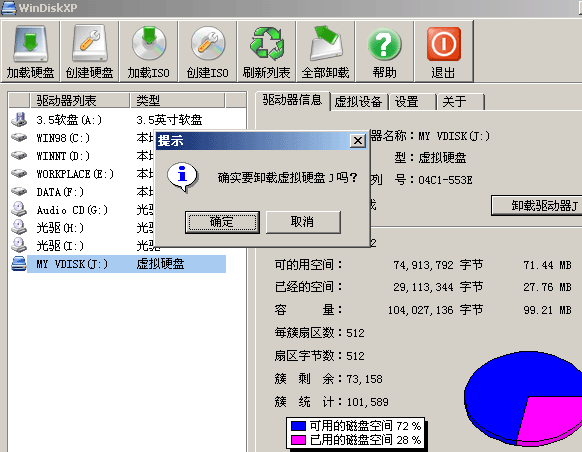Click the blue swatch for 可用的磁盘空间

click(x=298, y=426)
